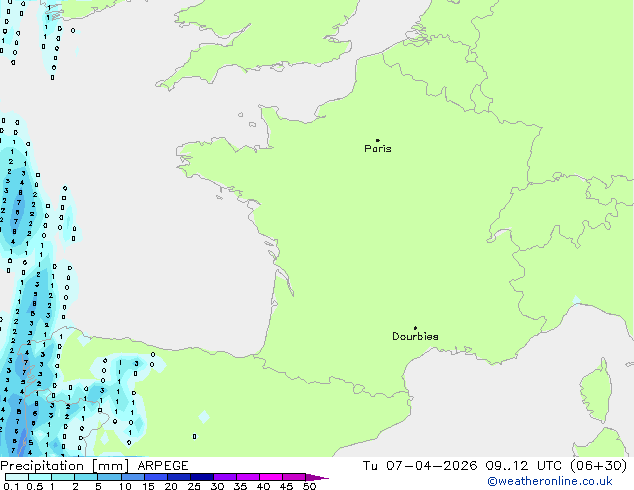Select the 15–20 mm legend swatch
634x490 pixels.
click(x=155, y=477)
